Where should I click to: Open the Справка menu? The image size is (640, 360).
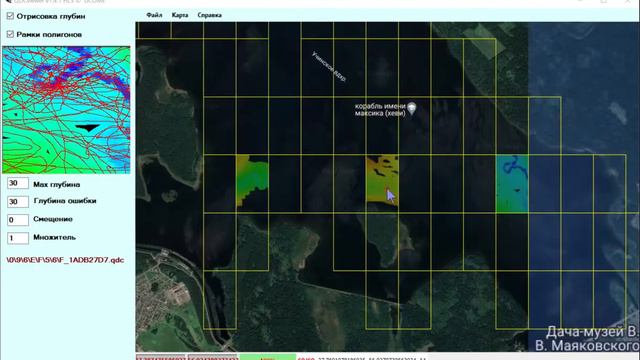coord(209,15)
